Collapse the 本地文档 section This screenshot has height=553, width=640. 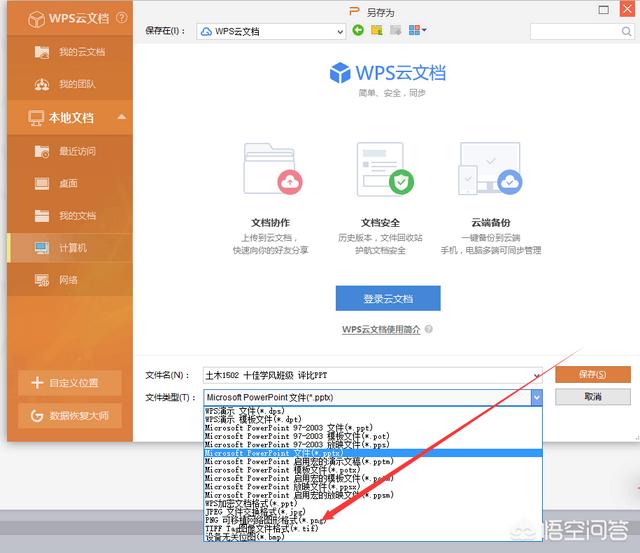(x=122, y=117)
